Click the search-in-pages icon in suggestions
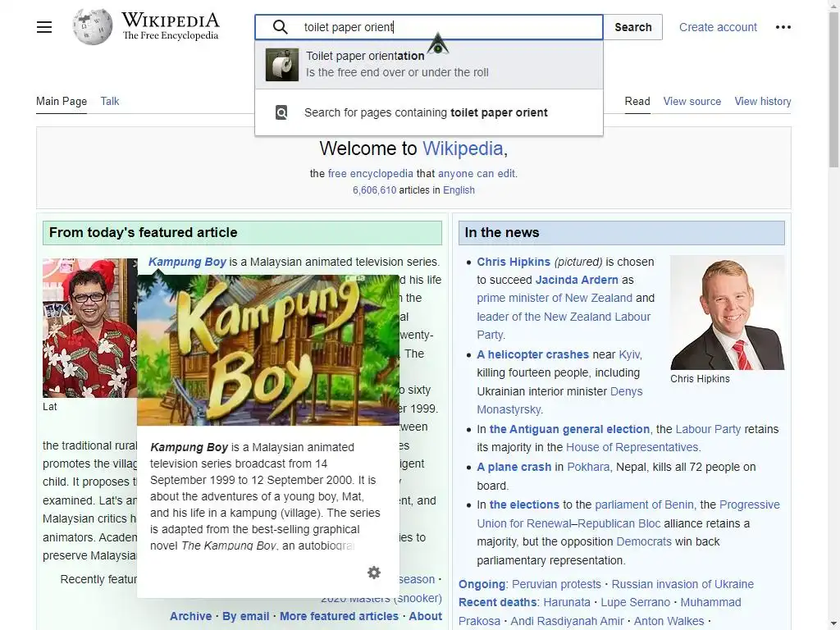The image size is (840, 630). click(281, 112)
